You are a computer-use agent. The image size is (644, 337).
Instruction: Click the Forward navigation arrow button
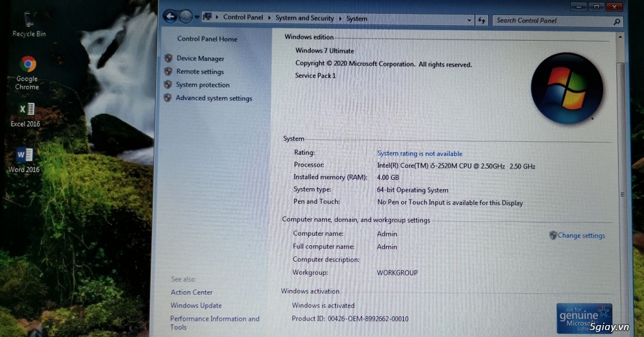(186, 17)
